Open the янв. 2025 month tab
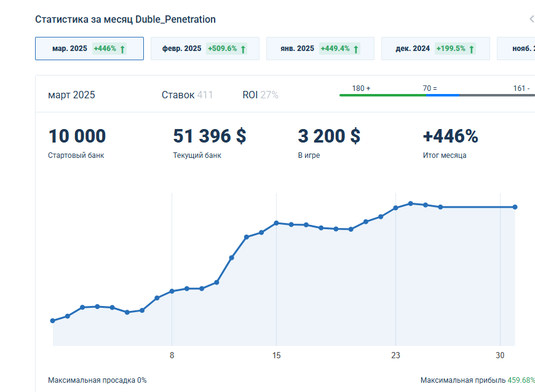535x392 pixels. [x=320, y=49]
